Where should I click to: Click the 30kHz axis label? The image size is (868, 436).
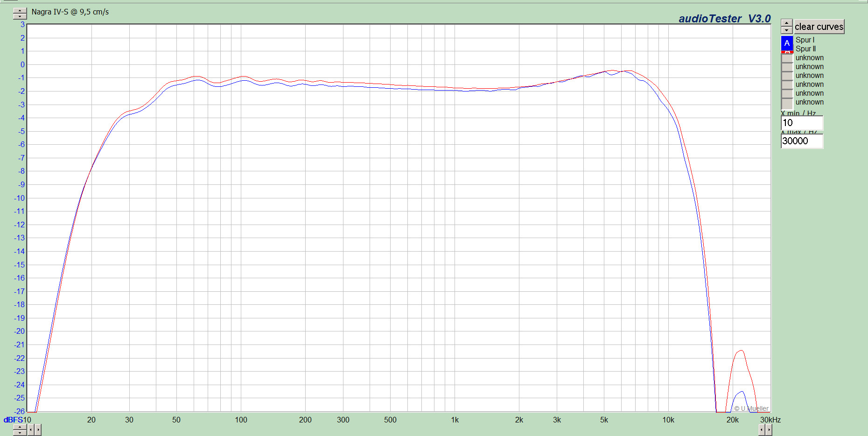point(770,420)
